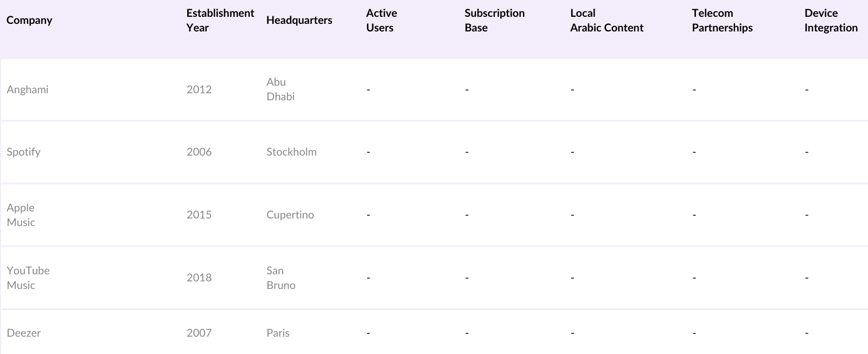Select the 2012 establishment year cell
Viewport: 868px width, 354px height.
coord(199,89)
